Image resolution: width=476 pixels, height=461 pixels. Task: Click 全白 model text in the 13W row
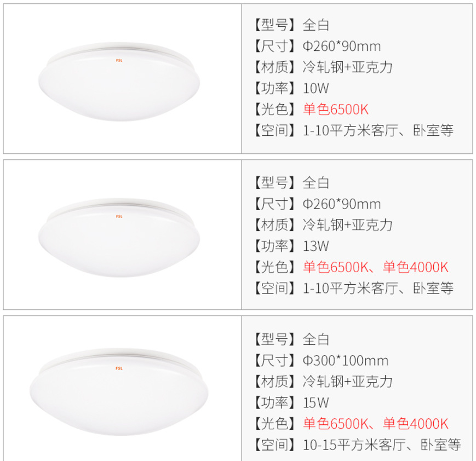[x=316, y=182]
